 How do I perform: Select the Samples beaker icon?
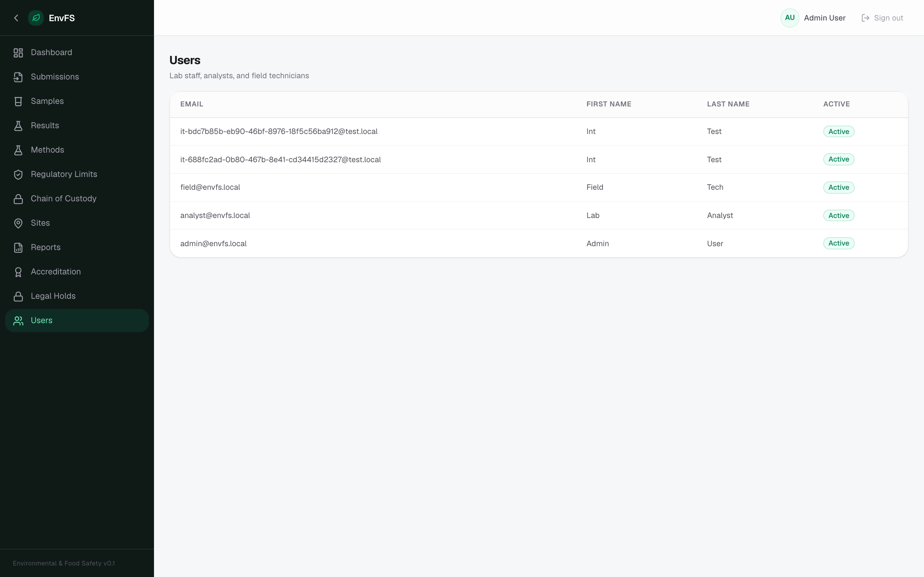(18, 102)
